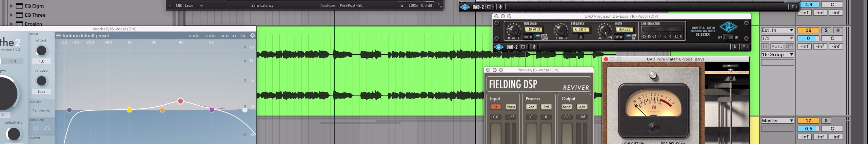868x144 pixels.
Task: Arm track 16 for recording
Action: coord(838,30)
